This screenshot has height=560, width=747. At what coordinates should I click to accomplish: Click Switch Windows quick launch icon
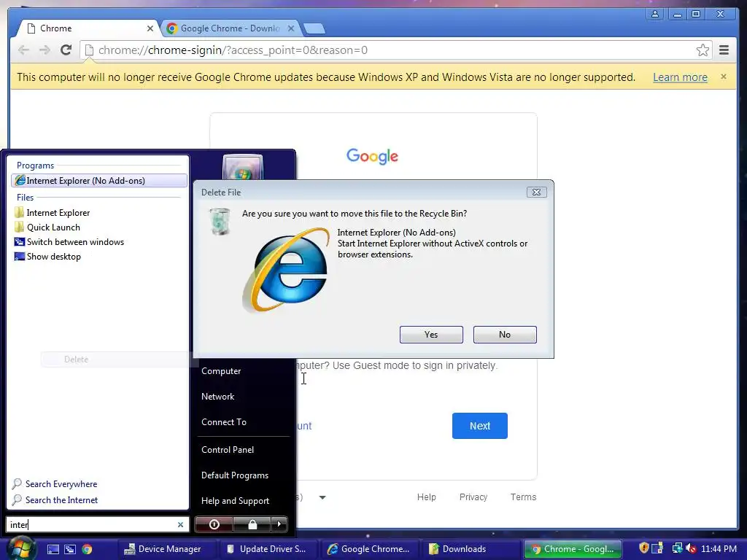coord(70,549)
